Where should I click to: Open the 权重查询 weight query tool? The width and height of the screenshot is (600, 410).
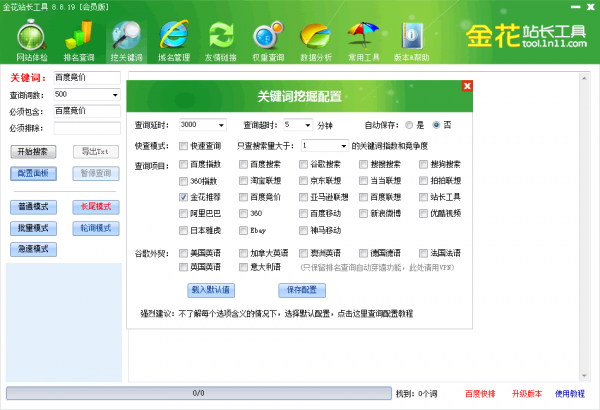pyautogui.click(x=268, y=41)
